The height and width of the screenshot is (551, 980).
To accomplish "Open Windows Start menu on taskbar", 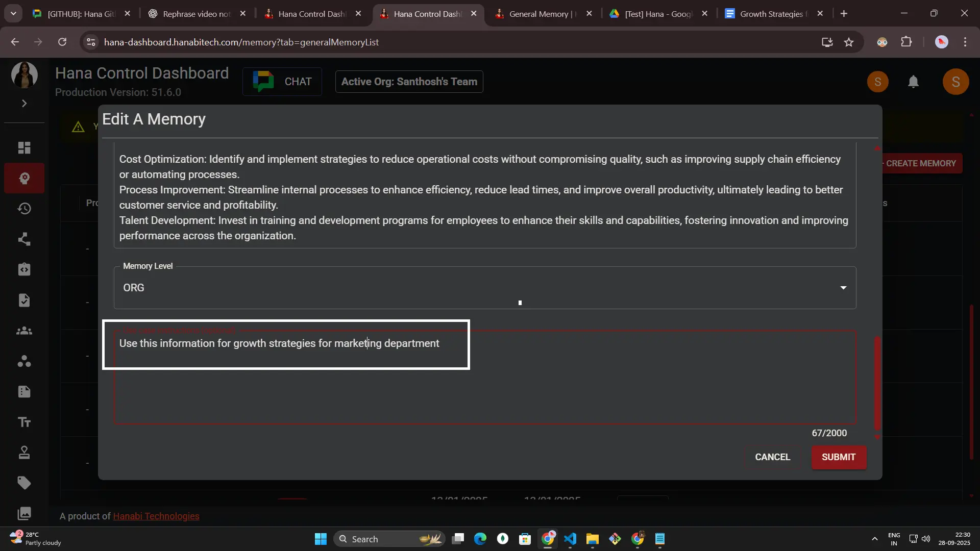I will coord(321,539).
